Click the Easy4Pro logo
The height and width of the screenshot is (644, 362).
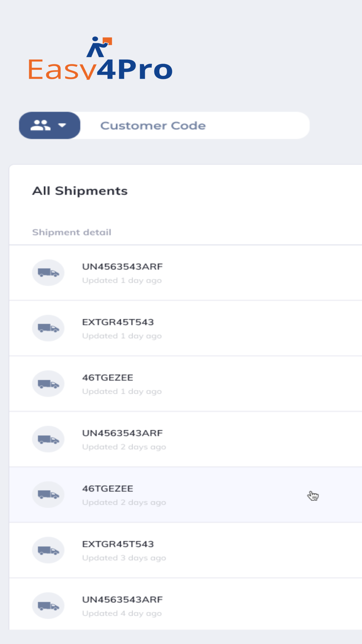tap(100, 58)
